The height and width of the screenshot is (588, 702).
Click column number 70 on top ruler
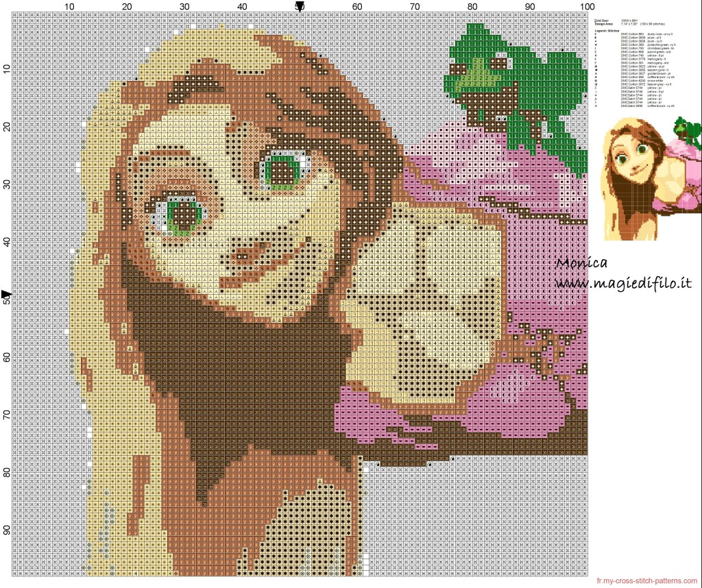(415, 7)
